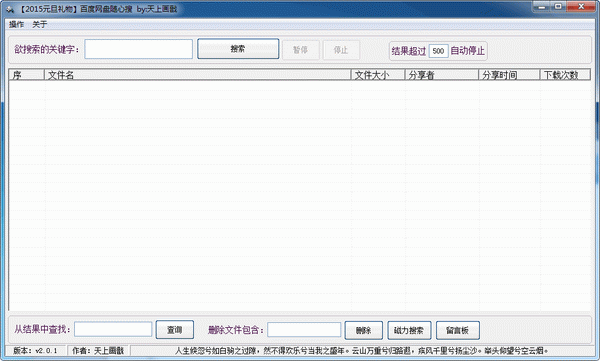Open the 操作 menu
The image size is (600, 361).
tap(16, 25)
